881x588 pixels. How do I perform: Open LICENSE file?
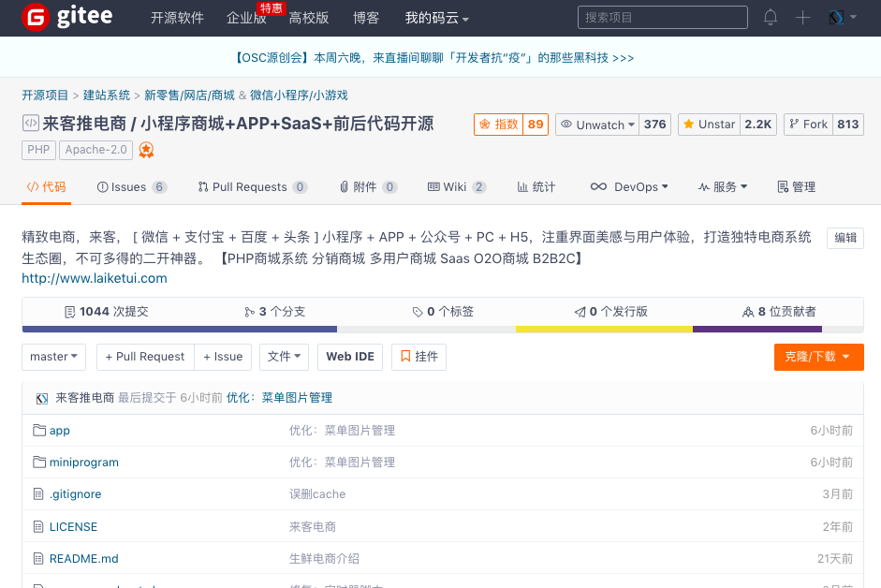[73, 527]
